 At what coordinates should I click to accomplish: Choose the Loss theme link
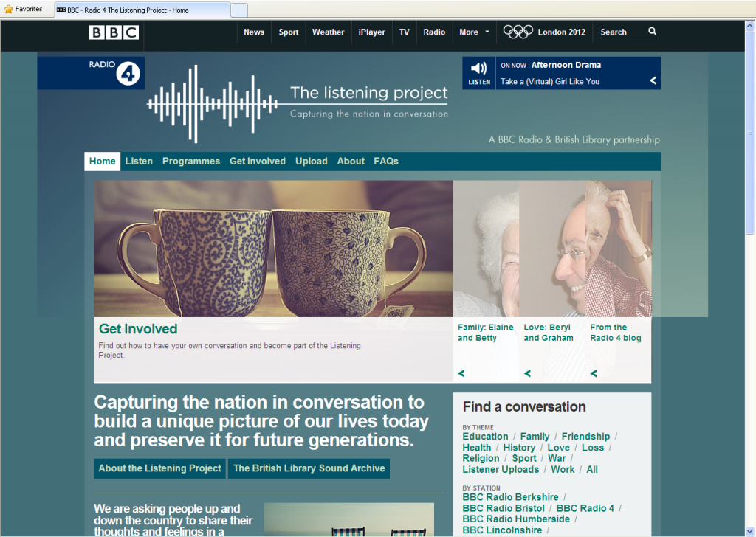[593, 448]
